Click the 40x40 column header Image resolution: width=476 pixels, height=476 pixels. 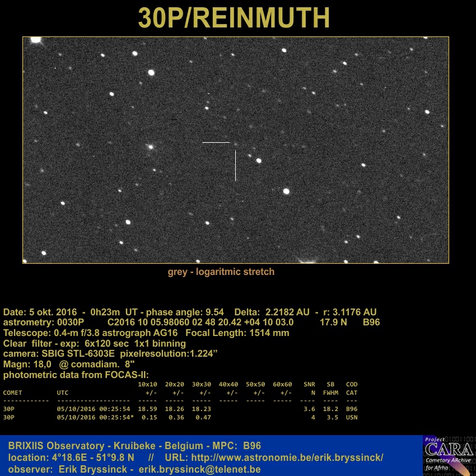point(228,384)
